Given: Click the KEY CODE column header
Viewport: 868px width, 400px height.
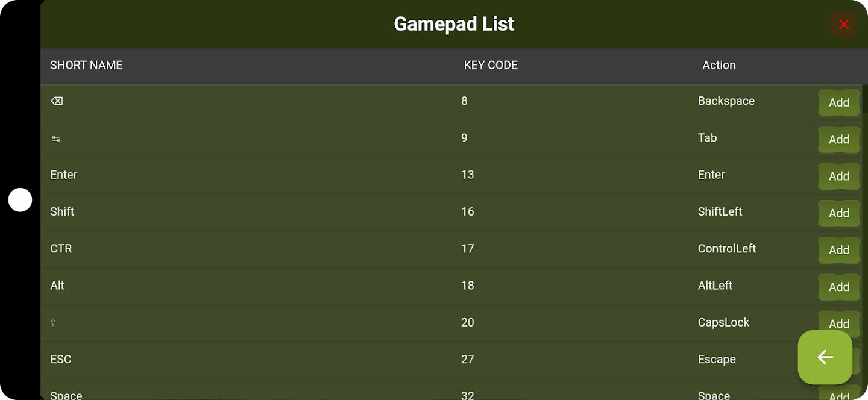Looking at the screenshot, I should pyautogui.click(x=491, y=65).
